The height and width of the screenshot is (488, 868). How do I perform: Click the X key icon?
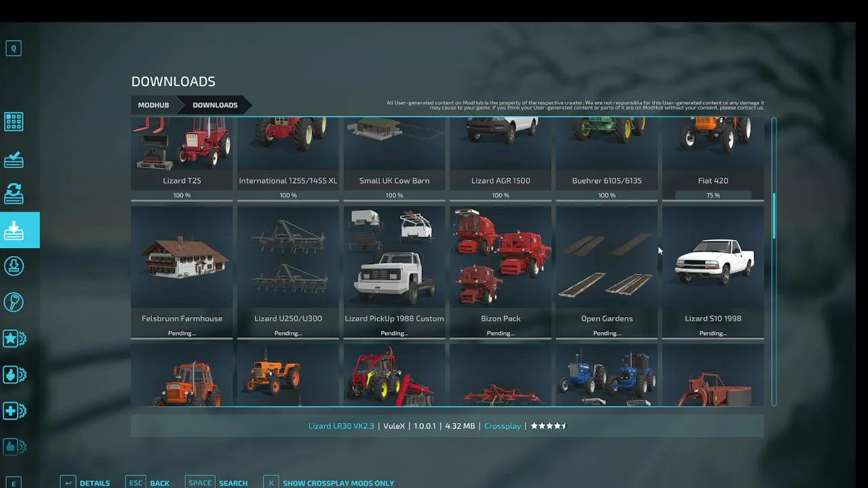click(x=271, y=483)
